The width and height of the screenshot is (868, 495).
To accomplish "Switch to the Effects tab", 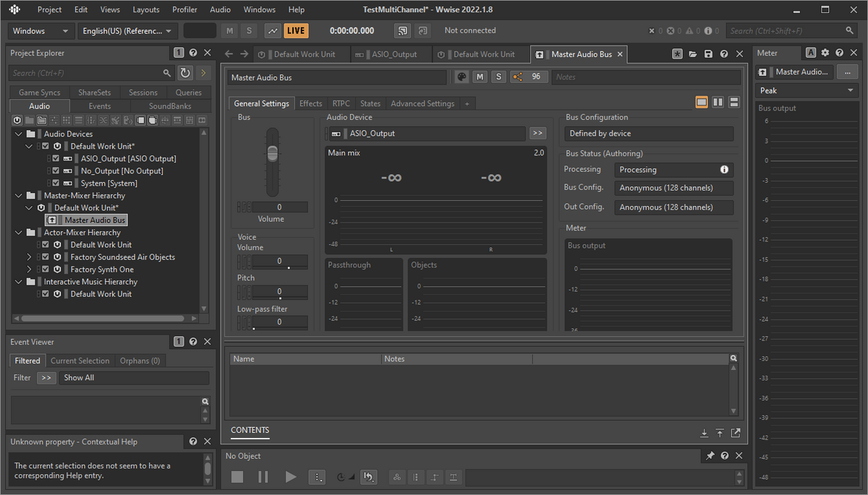I will 311,103.
